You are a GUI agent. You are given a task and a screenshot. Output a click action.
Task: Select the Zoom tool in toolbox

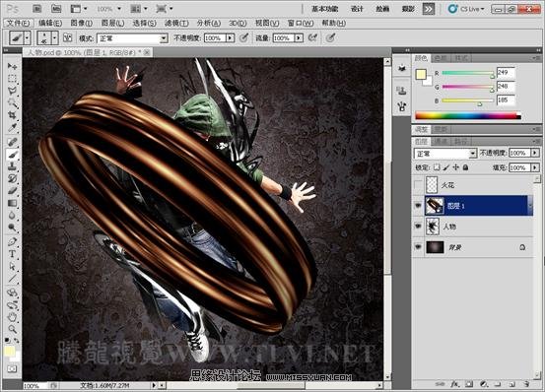point(12,329)
